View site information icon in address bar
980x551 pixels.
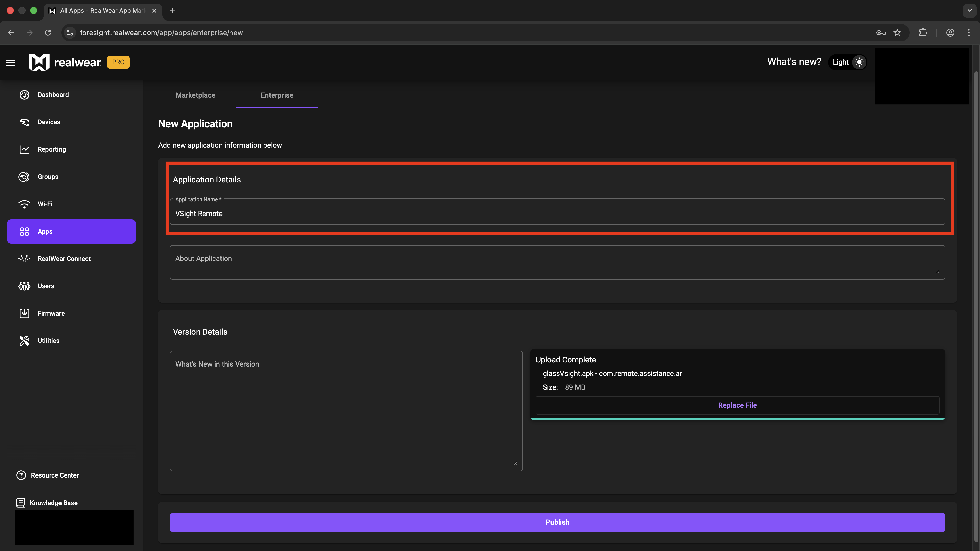click(70, 33)
